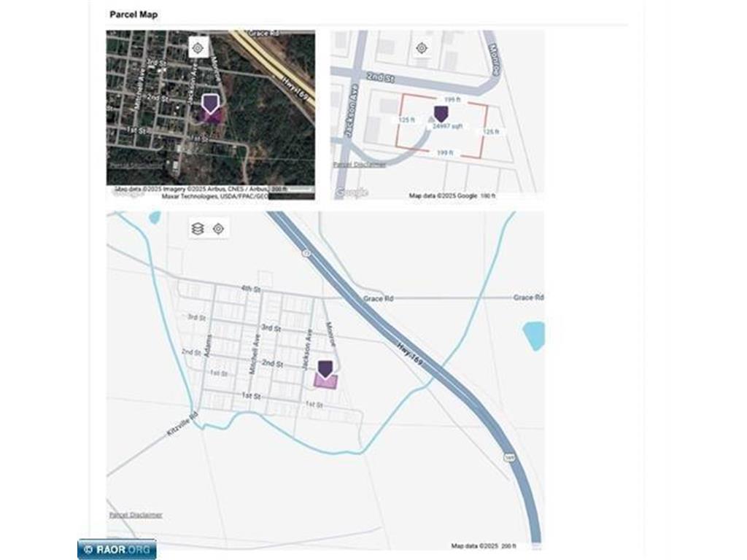Click the RAOR.ORG watermark badge
Screen dimensions: 747x560
(x=117, y=549)
